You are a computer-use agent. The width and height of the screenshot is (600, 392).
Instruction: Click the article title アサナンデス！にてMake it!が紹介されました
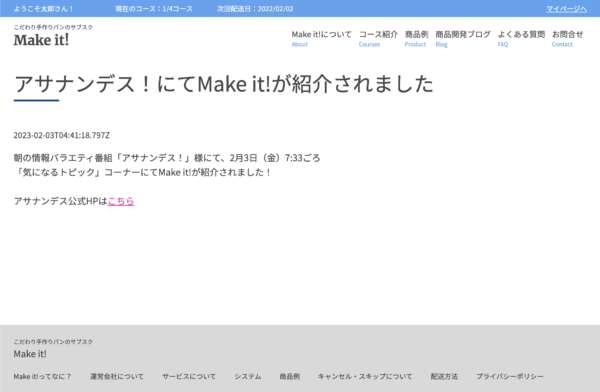click(223, 84)
